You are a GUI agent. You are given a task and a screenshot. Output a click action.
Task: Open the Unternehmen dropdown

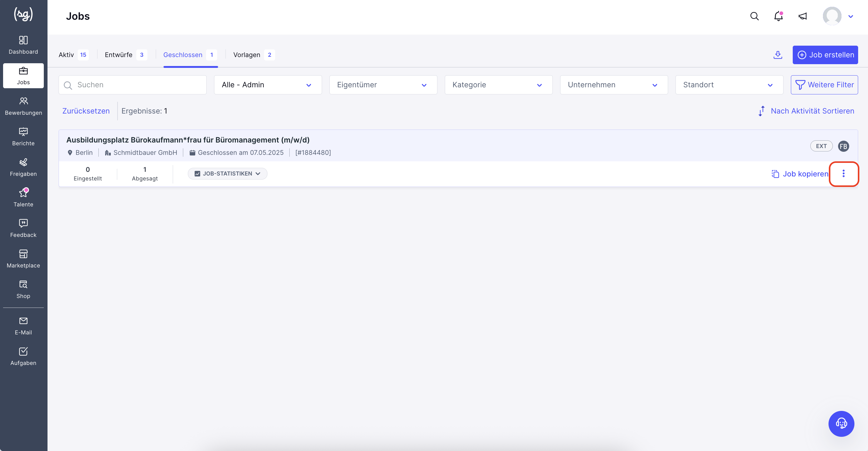pos(614,85)
